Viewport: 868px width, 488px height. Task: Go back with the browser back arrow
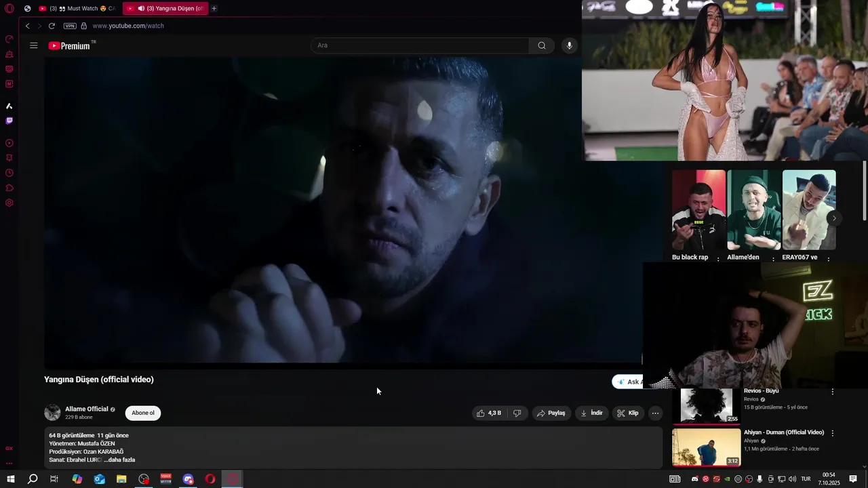tap(27, 26)
